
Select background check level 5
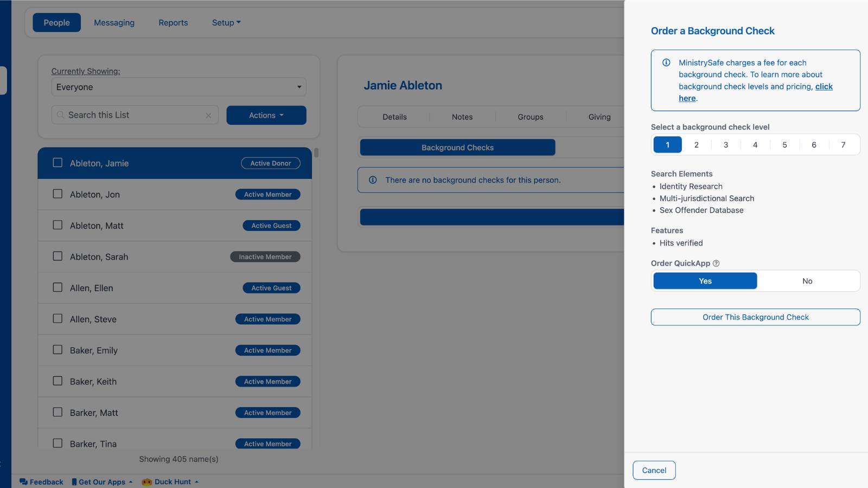[x=784, y=145]
